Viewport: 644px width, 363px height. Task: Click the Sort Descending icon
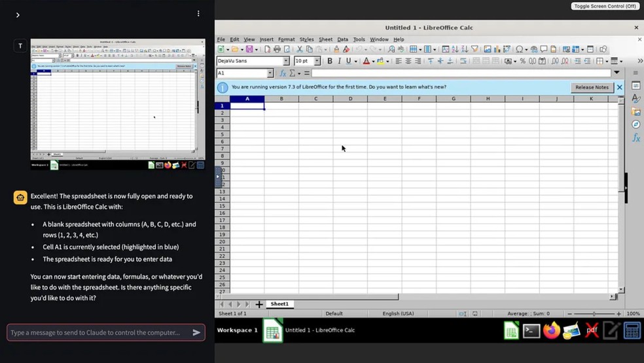pos(465,49)
